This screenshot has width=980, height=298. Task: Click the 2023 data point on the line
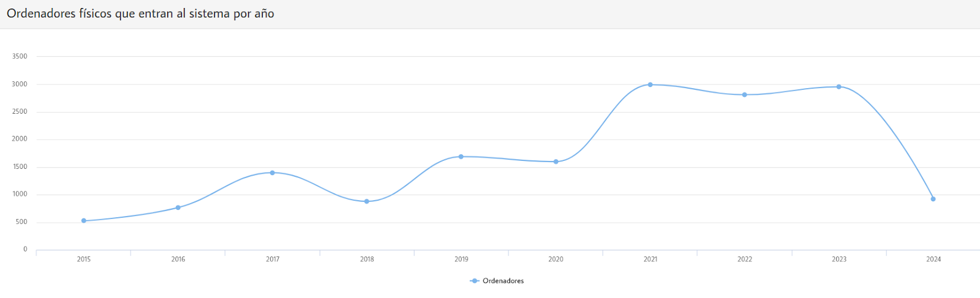pyautogui.click(x=839, y=87)
